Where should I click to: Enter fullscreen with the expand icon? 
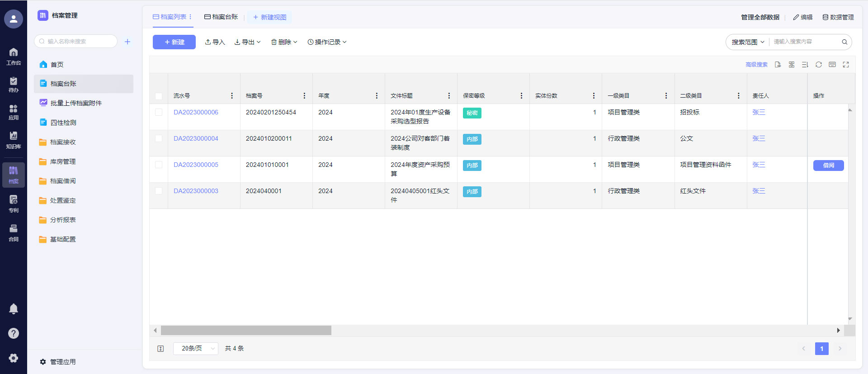[845, 65]
